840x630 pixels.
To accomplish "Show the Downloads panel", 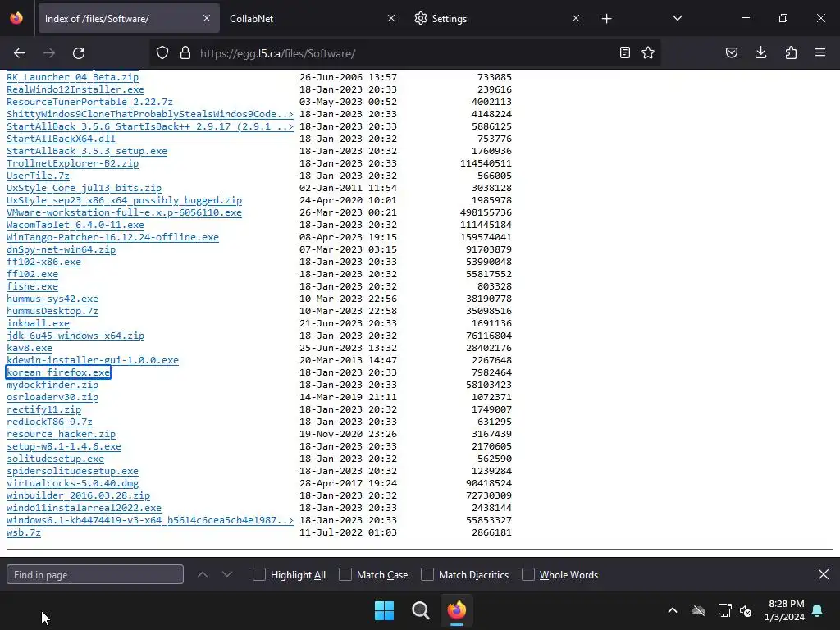I will coord(760,53).
